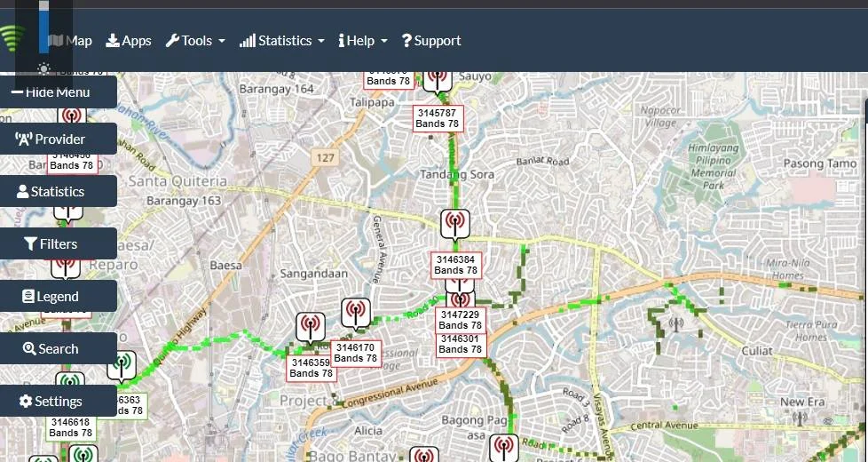Click gray tower icon near New Era
Image resolution: width=868 pixels, height=462 pixels.
tap(800, 418)
